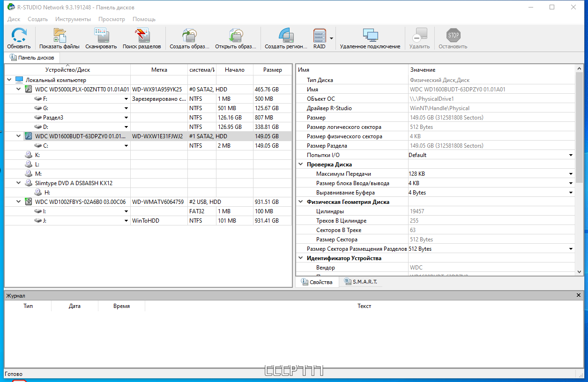Open Попытки I/O Default dropdown
The width and height of the screenshot is (588, 382).
(x=571, y=155)
